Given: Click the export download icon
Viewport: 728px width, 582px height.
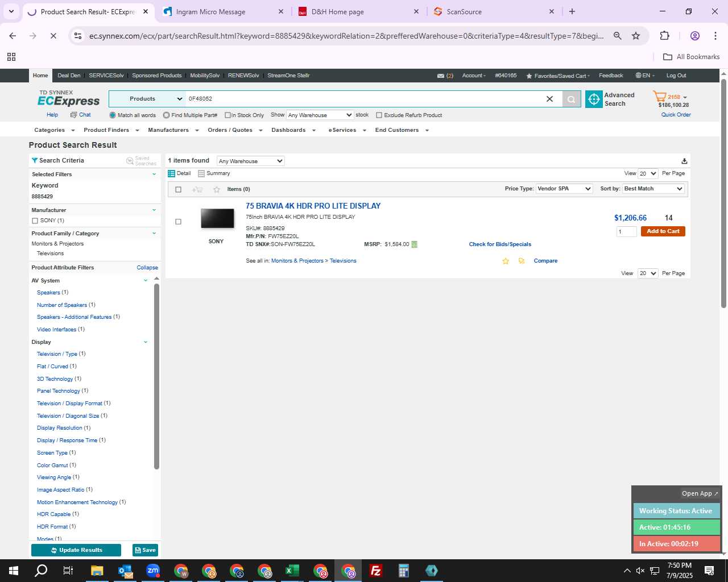Looking at the screenshot, I should (x=684, y=161).
